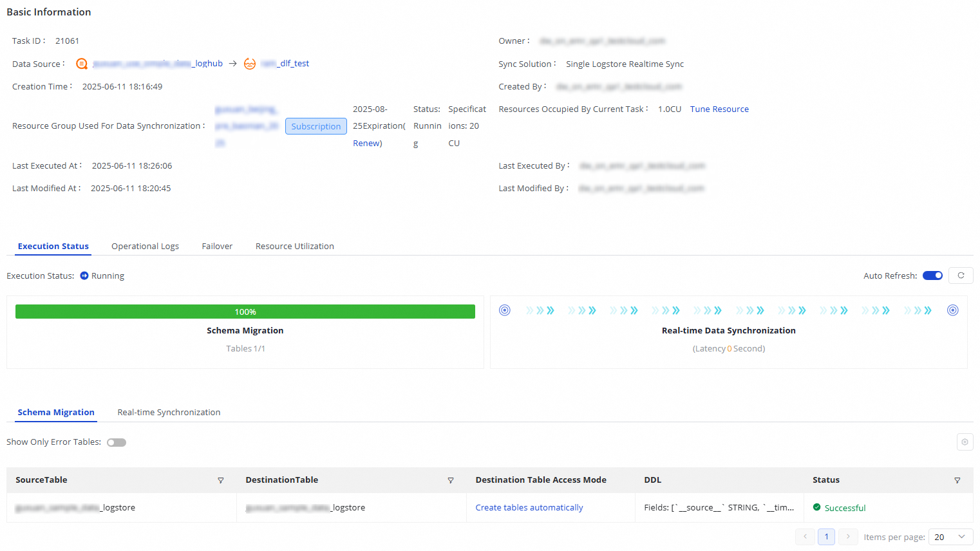This screenshot has width=980, height=551.
Task: Click the Successful status text
Action: point(845,508)
